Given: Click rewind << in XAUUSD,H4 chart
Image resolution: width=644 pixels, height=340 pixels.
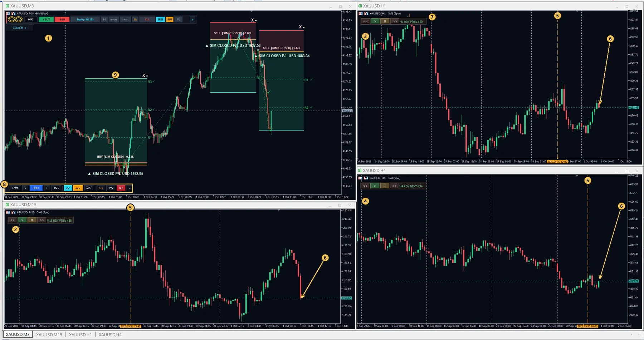Looking at the screenshot, I should 365,186.
